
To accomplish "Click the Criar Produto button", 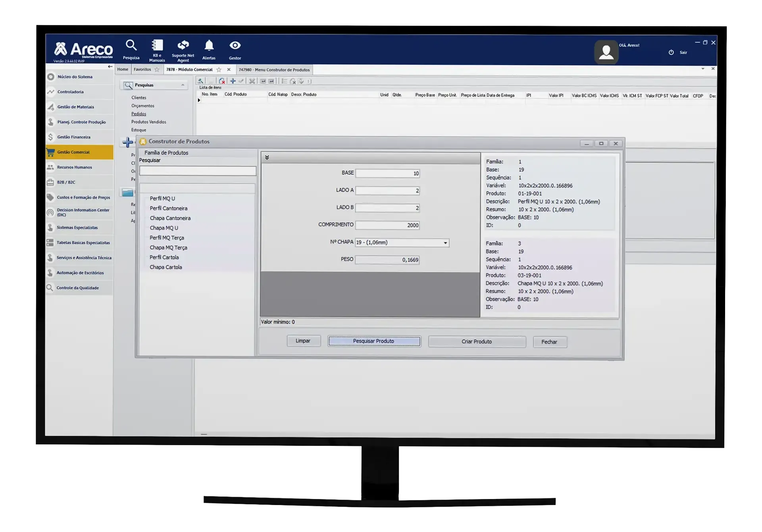I will coord(477,341).
